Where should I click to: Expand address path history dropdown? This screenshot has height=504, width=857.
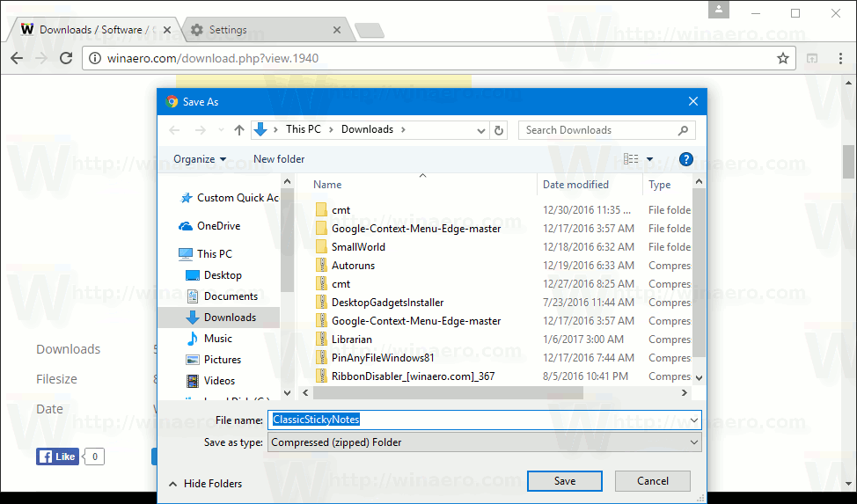pyautogui.click(x=481, y=130)
